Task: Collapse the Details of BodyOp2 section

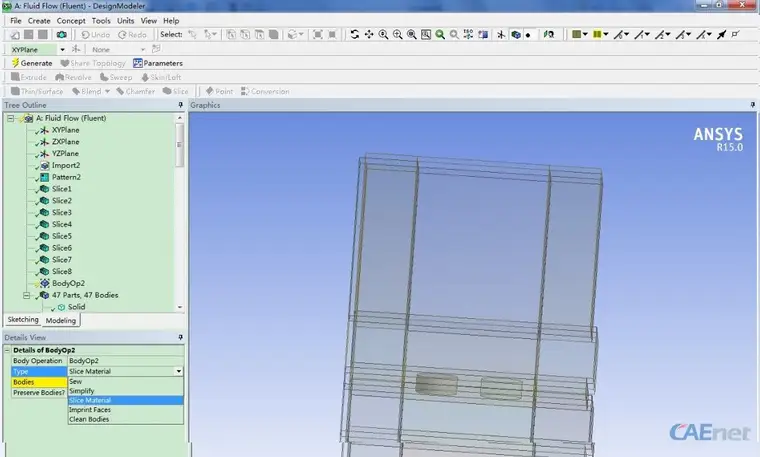Action: pyautogui.click(x=7, y=350)
